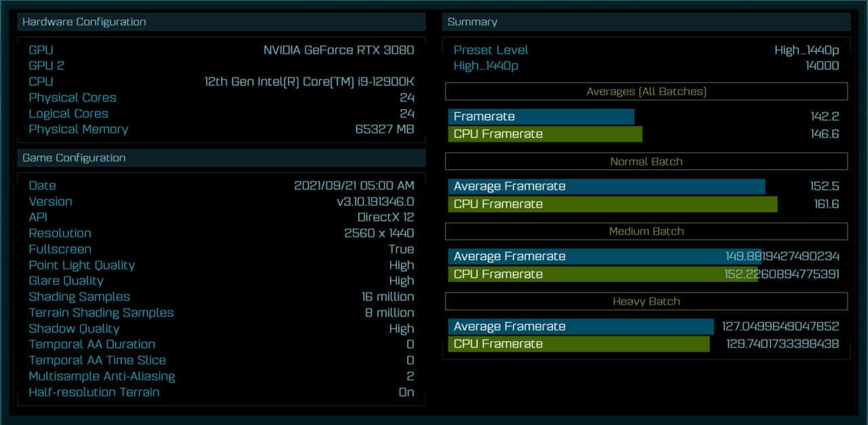Screen dimensions: 868x425
Task: Click the Normal Batch section header
Action: point(646,161)
